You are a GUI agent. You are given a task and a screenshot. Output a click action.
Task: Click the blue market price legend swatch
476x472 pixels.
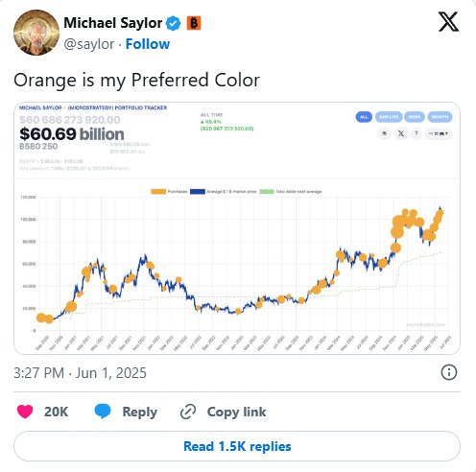(198, 192)
